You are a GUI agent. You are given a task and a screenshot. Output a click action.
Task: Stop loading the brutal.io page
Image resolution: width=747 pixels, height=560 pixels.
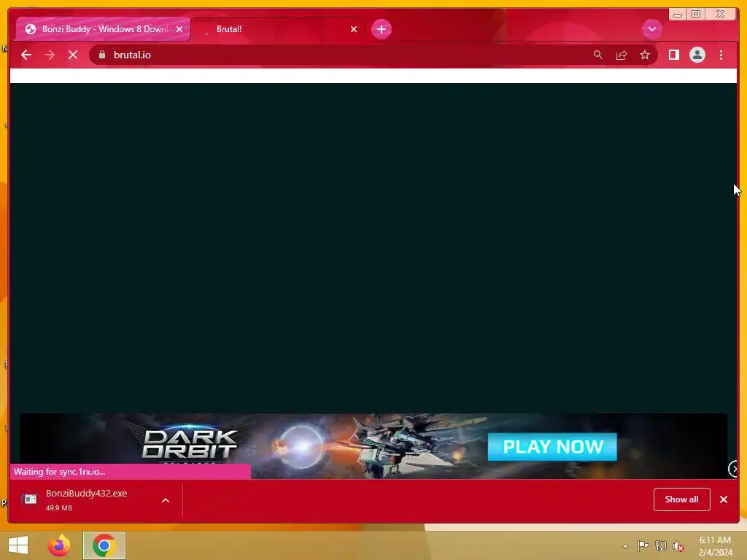[73, 55]
